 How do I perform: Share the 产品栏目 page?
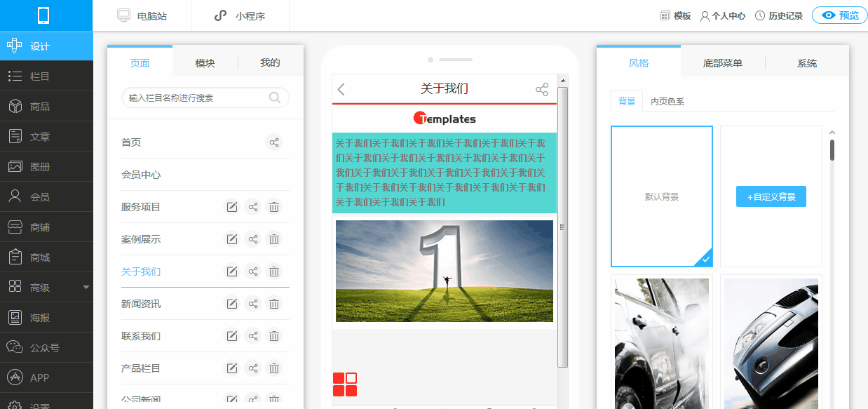point(253,368)
